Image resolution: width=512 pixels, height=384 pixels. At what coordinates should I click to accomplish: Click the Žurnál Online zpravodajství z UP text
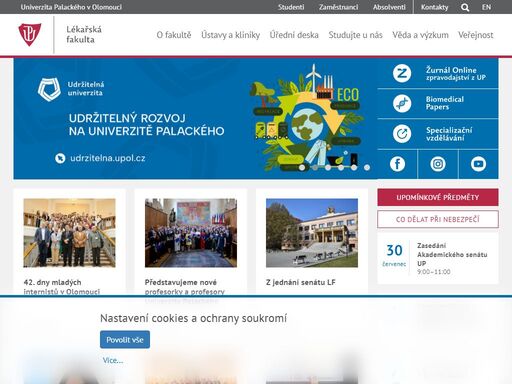point(455,73)
